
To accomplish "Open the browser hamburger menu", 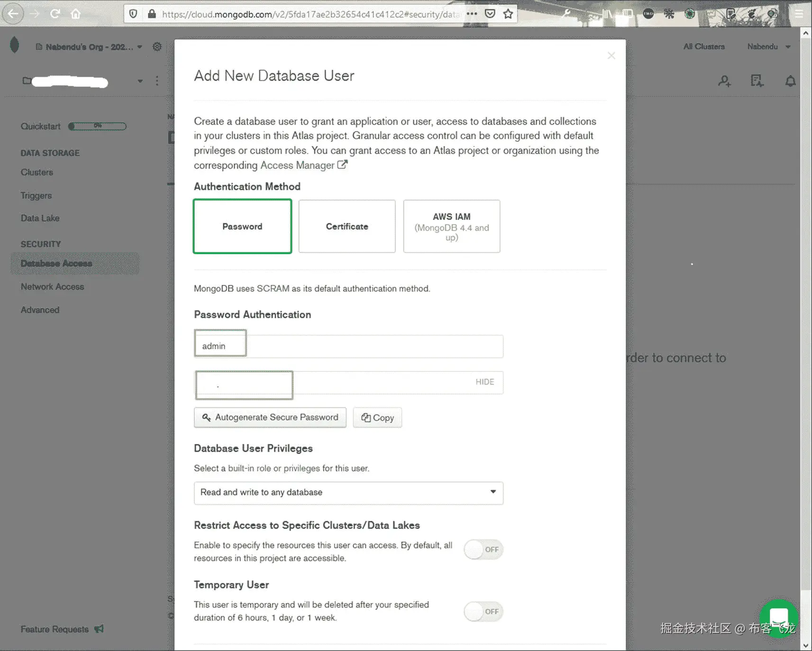I will [799, 14].
